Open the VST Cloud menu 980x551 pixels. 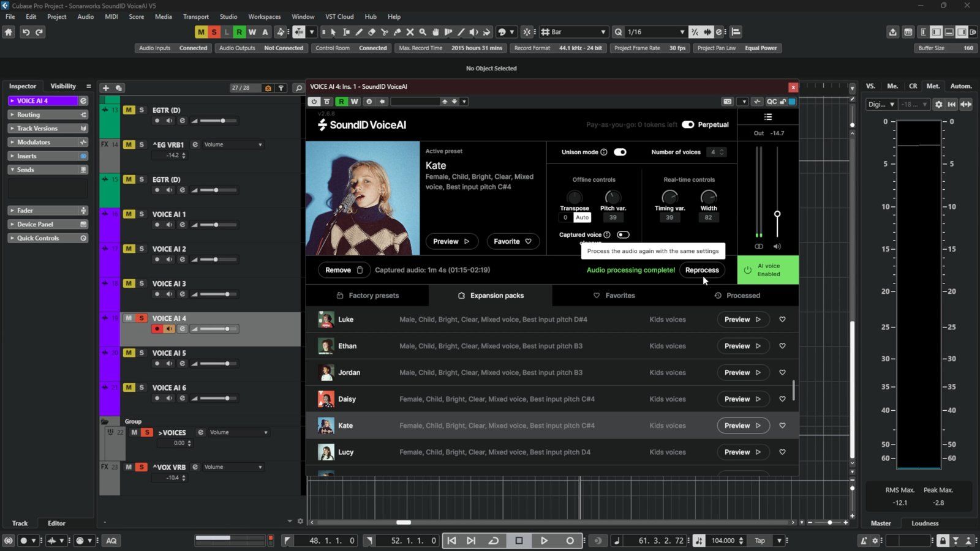click(x=339, y=17)
